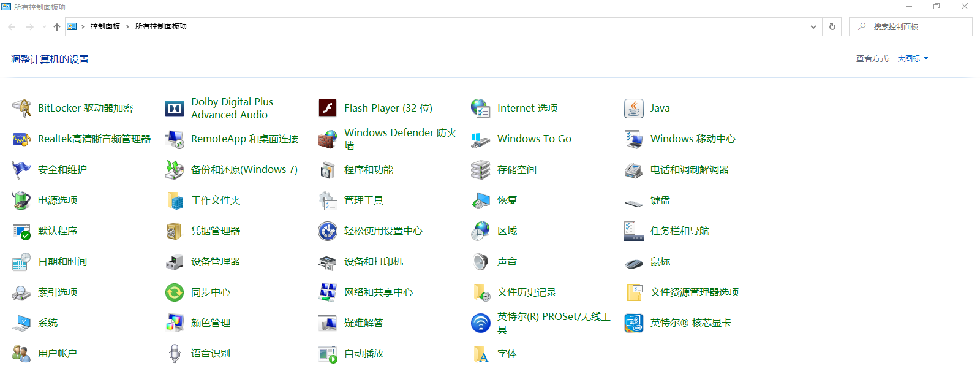Open 存储空间 drives icon
This screenshot has width=980, height=382.
coord(481,170)
